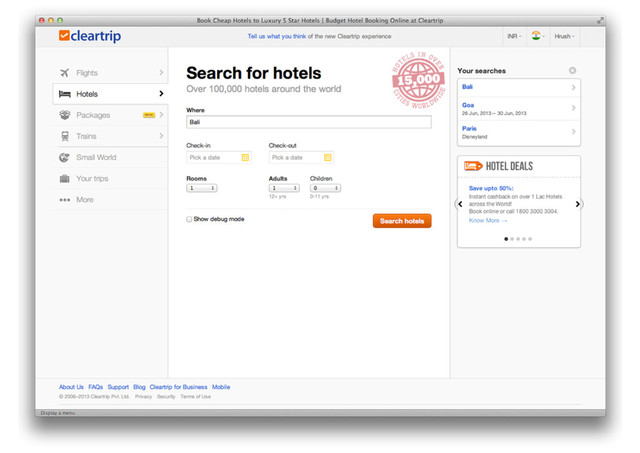Screen dimensions: 640x453
Task: Click the Save upto 50% deal title
Action: point(491,188)
